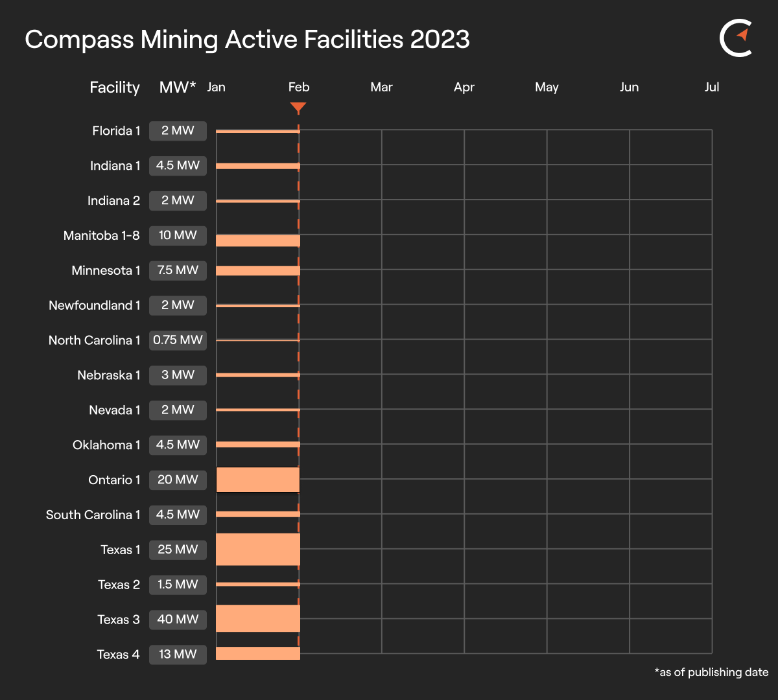
Task: Click the Jan month label
Action: click(x=216, y=87)
